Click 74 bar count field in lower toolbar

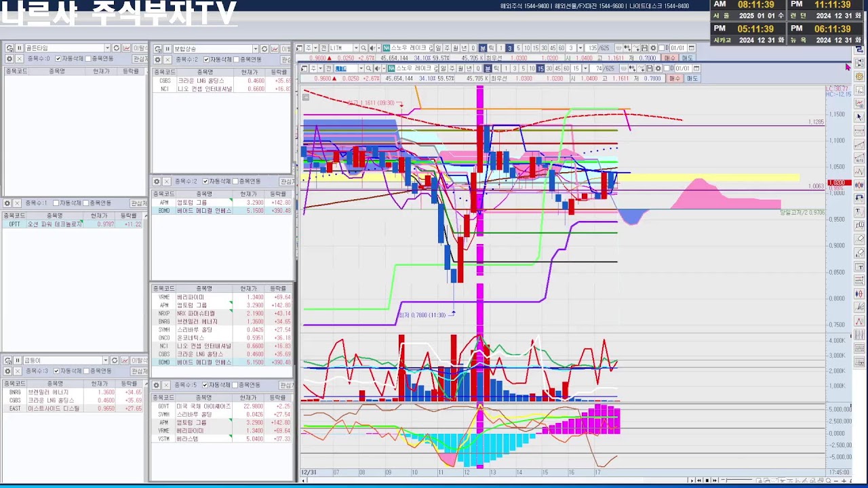tap(597, 68)
